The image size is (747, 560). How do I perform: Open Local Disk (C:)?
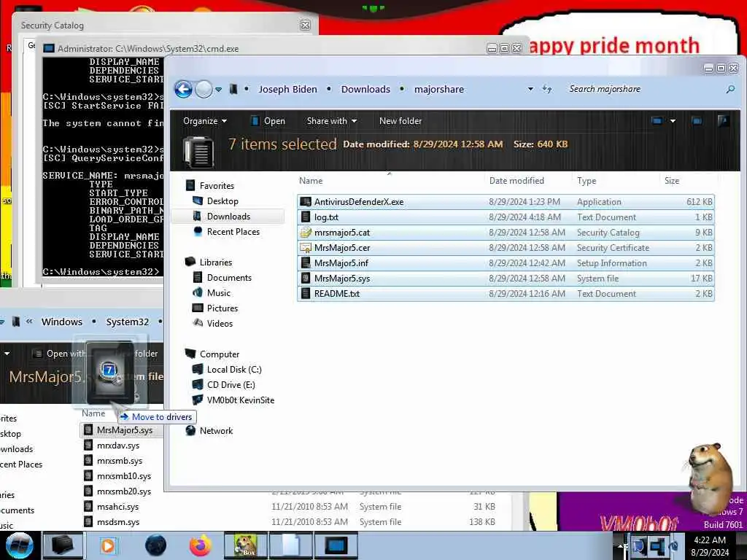pos(234,370)
